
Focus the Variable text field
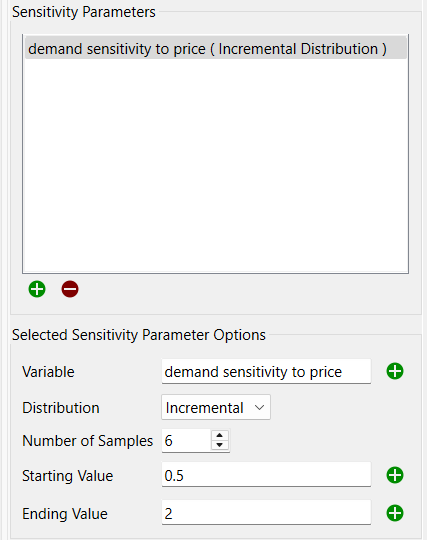point(266,371)
